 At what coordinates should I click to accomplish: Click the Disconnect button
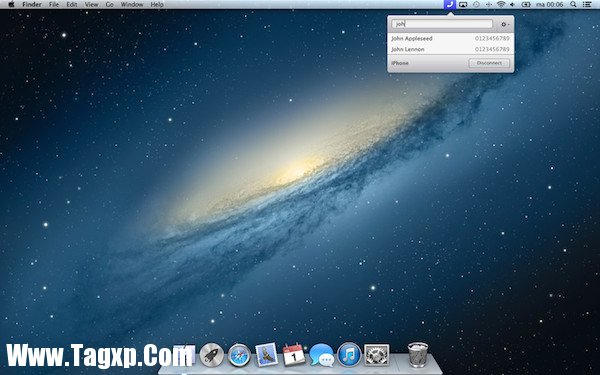click(489, 63)
